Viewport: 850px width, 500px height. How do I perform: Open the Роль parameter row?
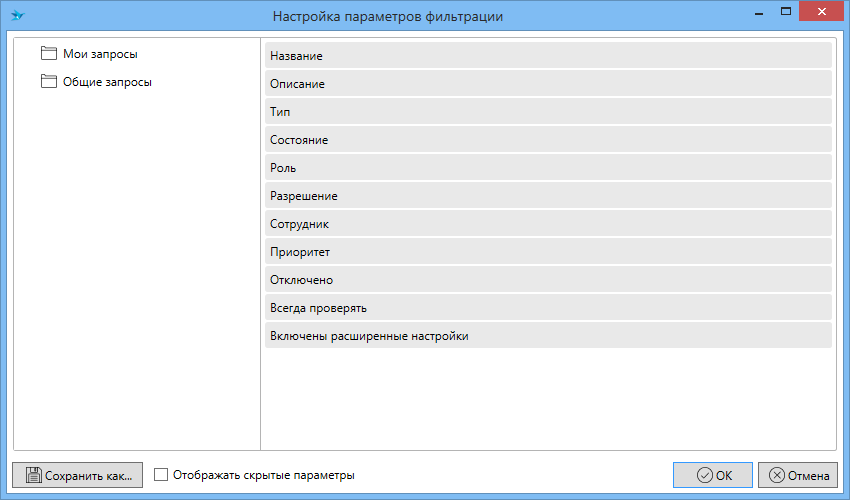pos(548,168)
